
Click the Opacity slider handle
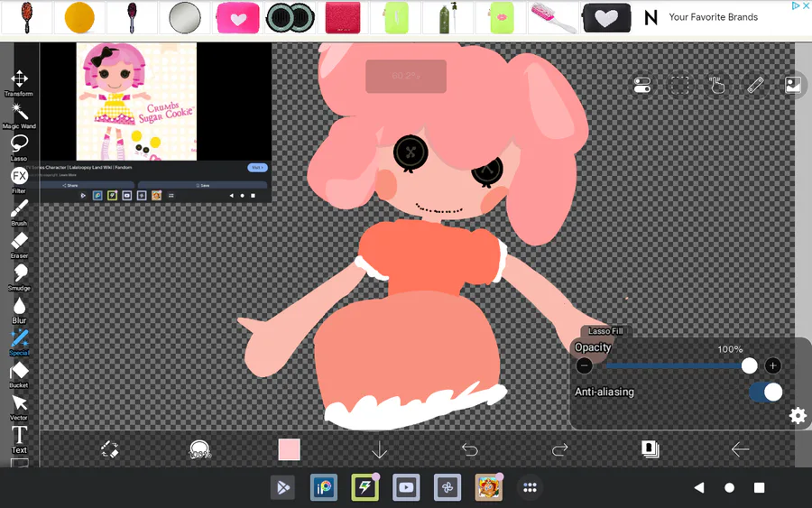[749, 365]
